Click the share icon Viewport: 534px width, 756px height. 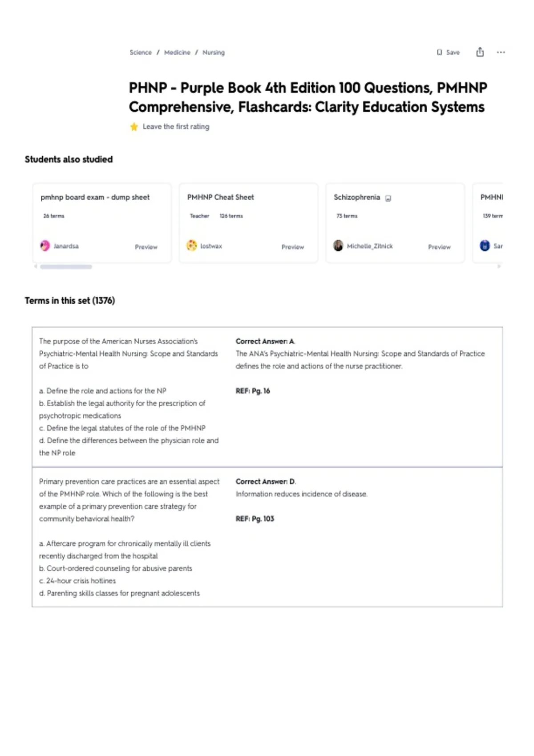point(480,52)
